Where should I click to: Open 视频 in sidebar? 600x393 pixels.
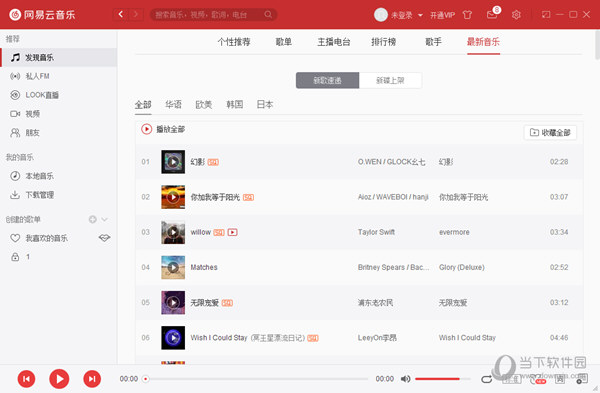point(59,114)
